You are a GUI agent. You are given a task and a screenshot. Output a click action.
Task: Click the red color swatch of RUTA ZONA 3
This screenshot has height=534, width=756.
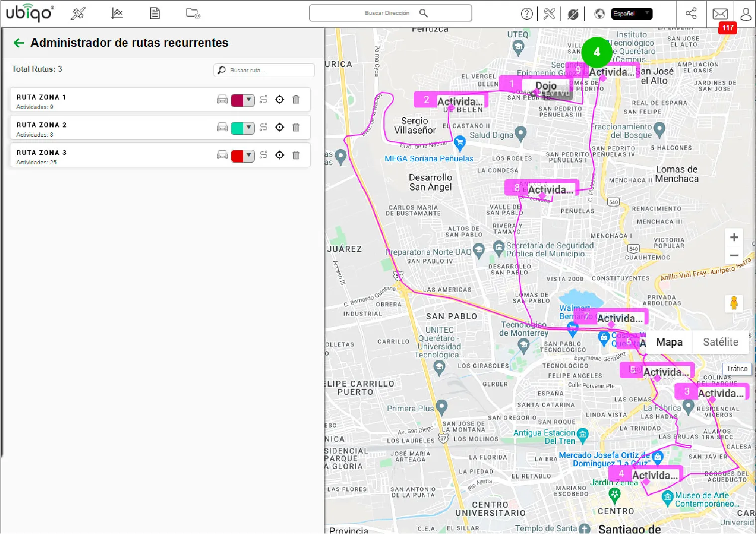coord(237,156)
